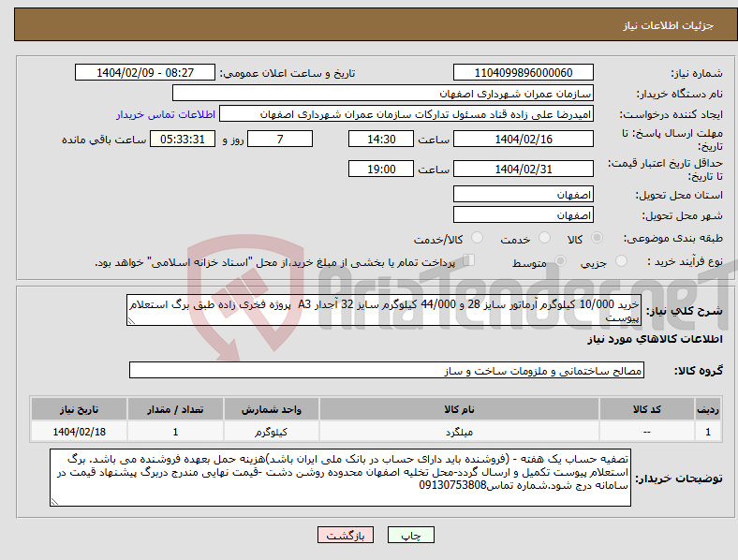738x560 pixels.
Task: Click the resize handle of description textarea
Action: pos(131,321)
